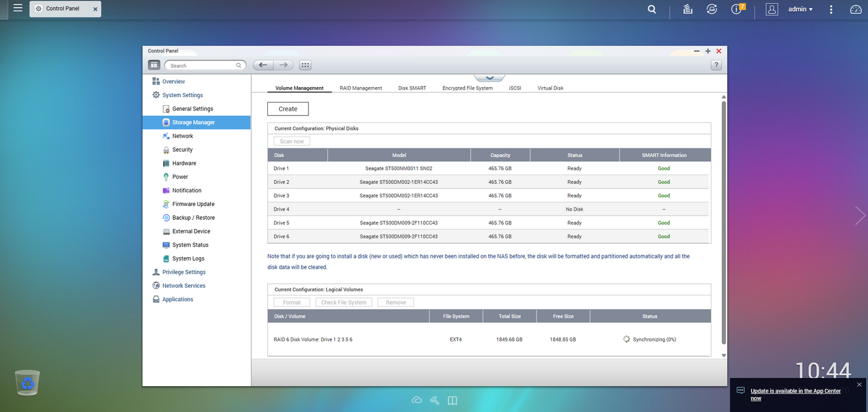Viewport: 868px width, 412px height.
Task: Open event notifications icon with badge
Action: (x=737, y=9)
